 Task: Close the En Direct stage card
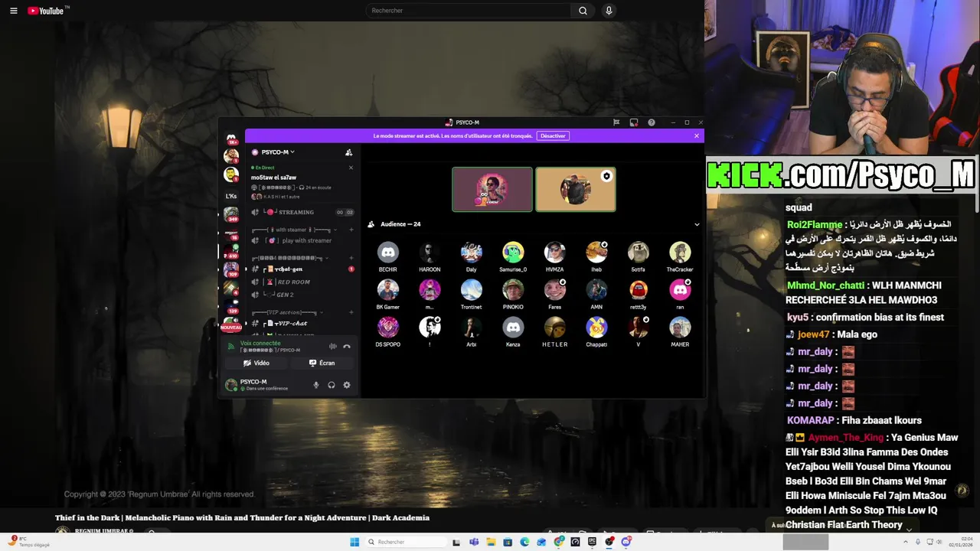351,168
